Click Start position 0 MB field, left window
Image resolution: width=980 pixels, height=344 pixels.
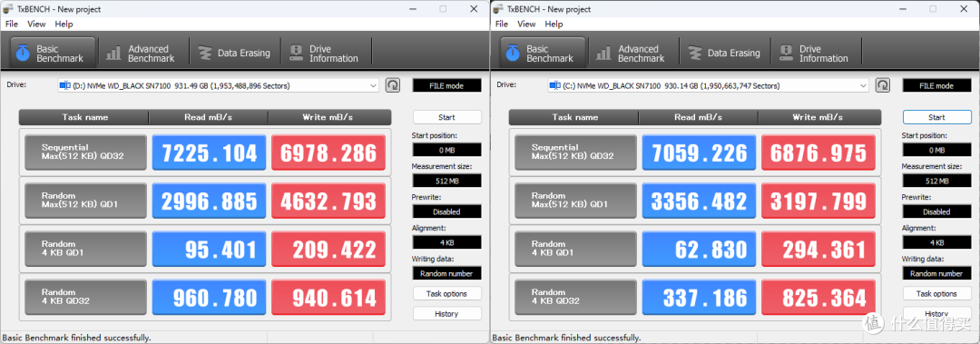(x=446, y=150)
